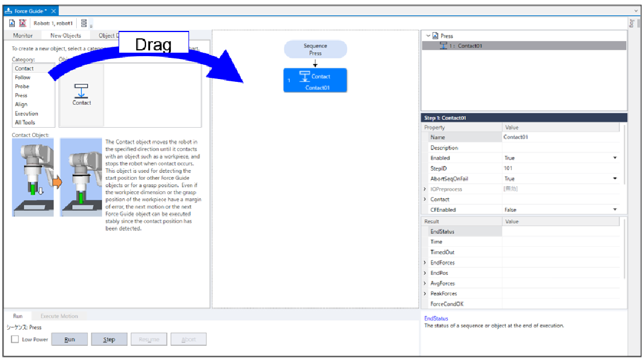Open the Execute Motion tab
The image size is (644, 359).
(x=59, y=316)
